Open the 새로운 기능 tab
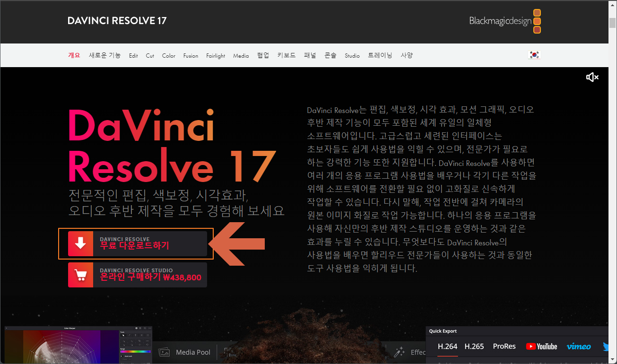This screenshot has height=364, width=617. 105,55
